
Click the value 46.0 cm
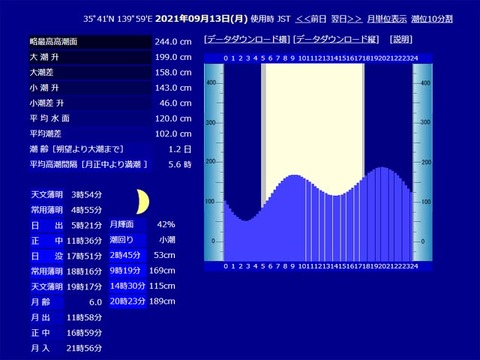point(175,103)
